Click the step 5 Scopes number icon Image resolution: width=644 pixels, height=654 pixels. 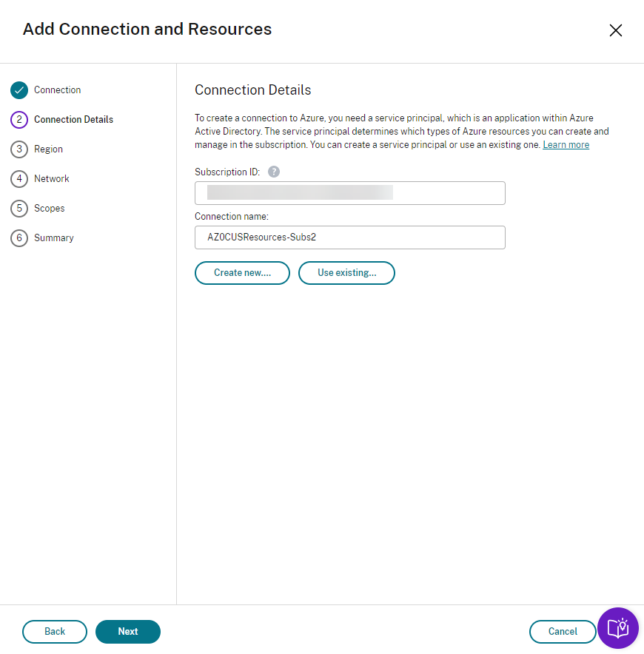tap(19, 209)
